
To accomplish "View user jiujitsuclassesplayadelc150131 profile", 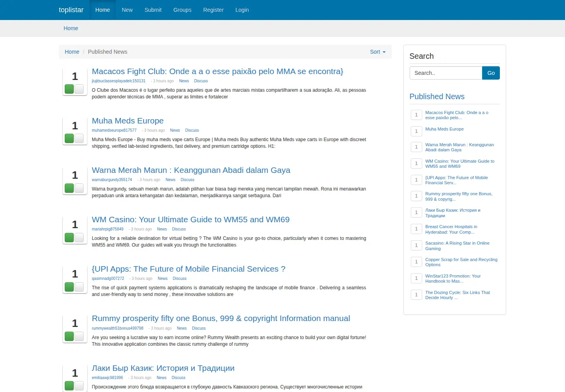I will tap(118, 81).
